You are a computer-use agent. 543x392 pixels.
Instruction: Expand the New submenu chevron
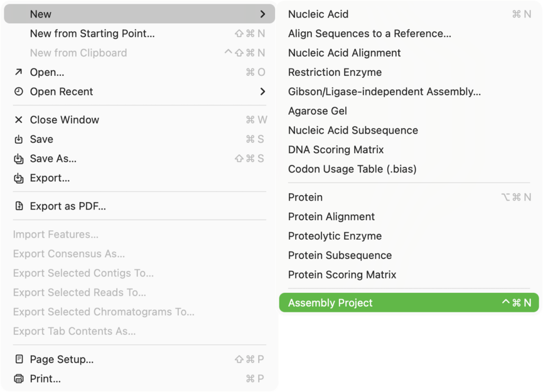coord(262,14)
